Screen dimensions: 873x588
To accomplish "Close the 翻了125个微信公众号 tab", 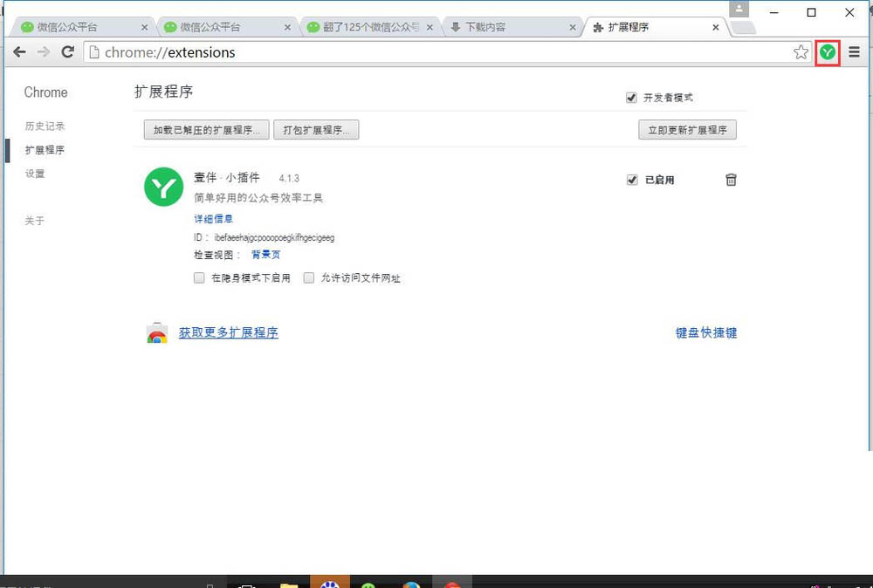I will tap(430, 27).
